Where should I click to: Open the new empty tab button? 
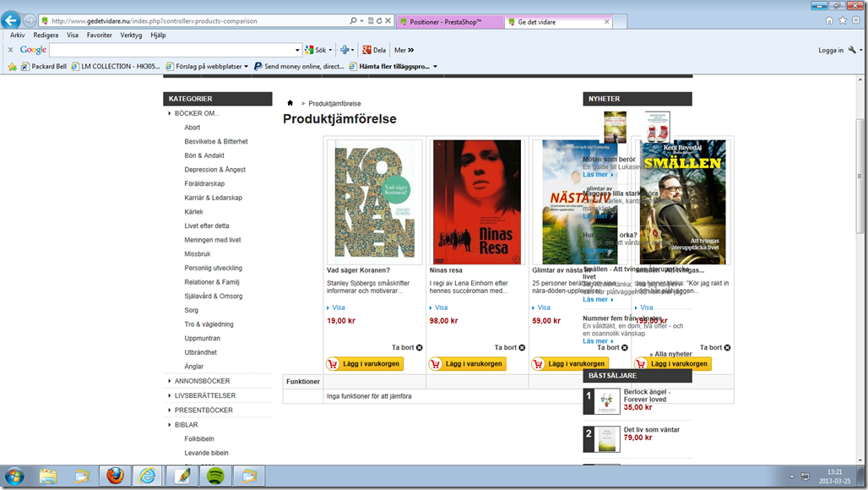(x=620, y=22)
